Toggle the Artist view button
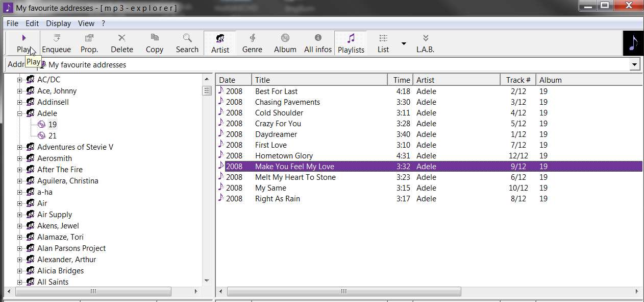Image resolution: width=644 pixels, height=302 pixels. click(220, 43)
